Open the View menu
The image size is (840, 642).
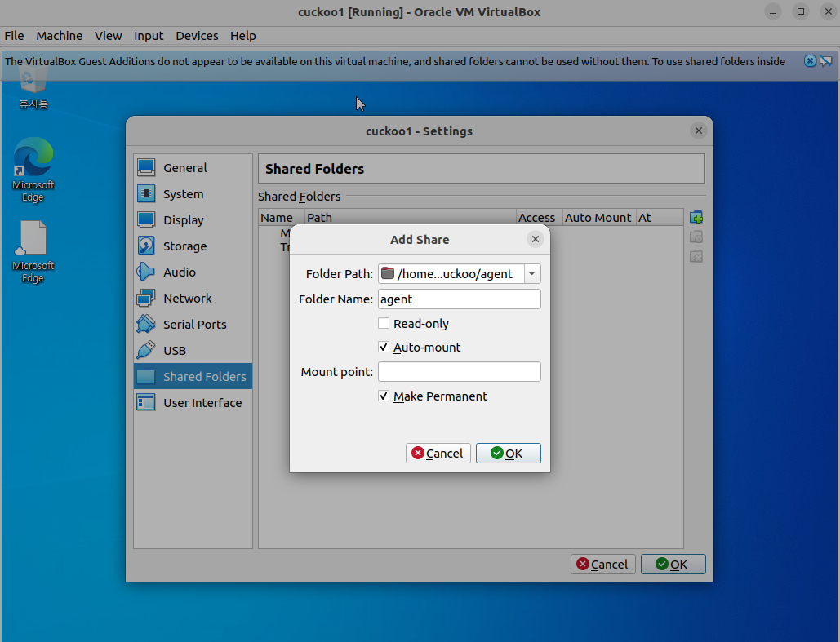(x=109, y=36)
